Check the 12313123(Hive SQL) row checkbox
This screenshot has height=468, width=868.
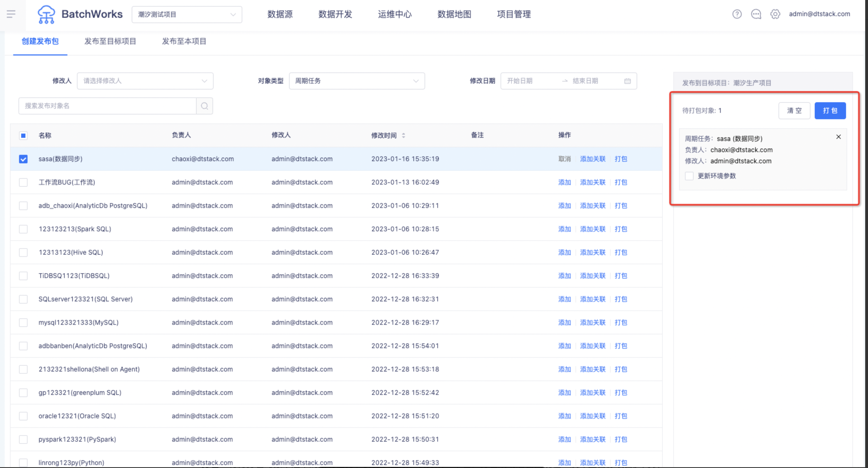pos(23,253)
